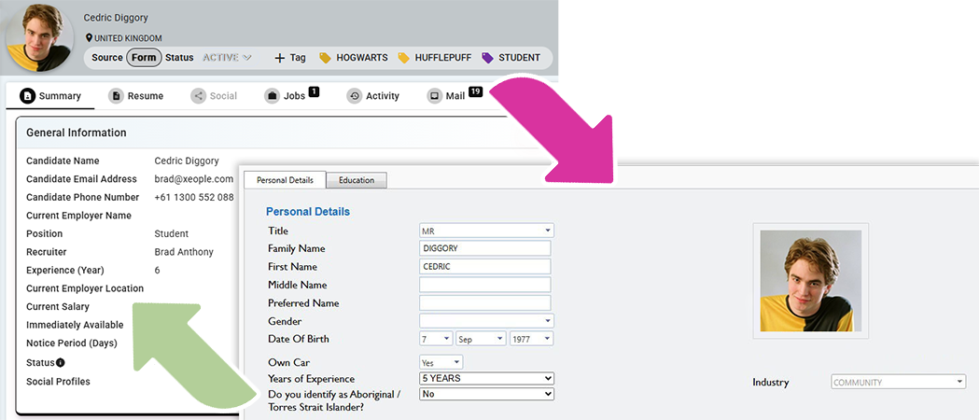This screenshot has height=420, width=980.
Task: Click the Summary tab icon
Action: [x=27, y=95]
